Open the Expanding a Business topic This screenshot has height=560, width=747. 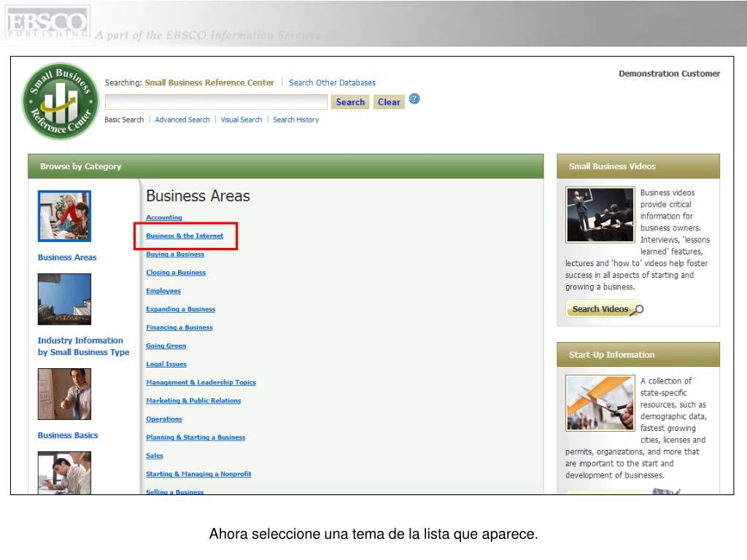point(181,309)
